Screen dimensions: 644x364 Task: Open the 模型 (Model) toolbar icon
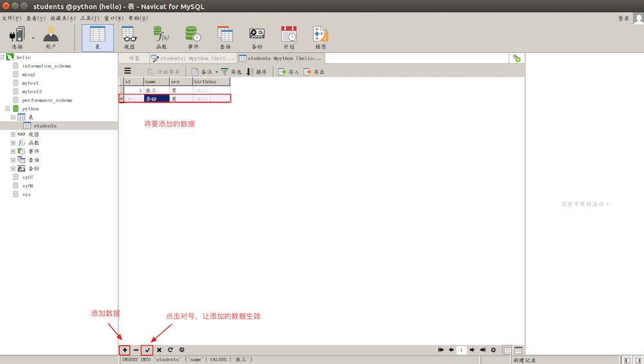click(320, 37)
